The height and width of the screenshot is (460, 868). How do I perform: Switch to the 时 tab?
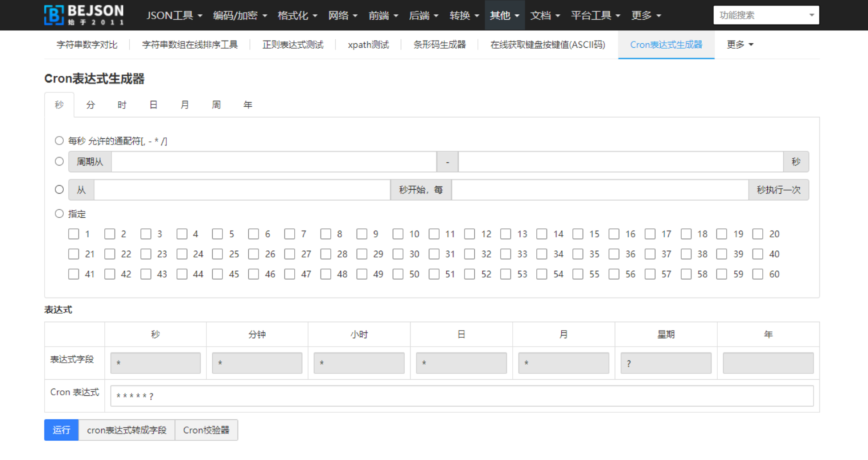click(122, 105)
